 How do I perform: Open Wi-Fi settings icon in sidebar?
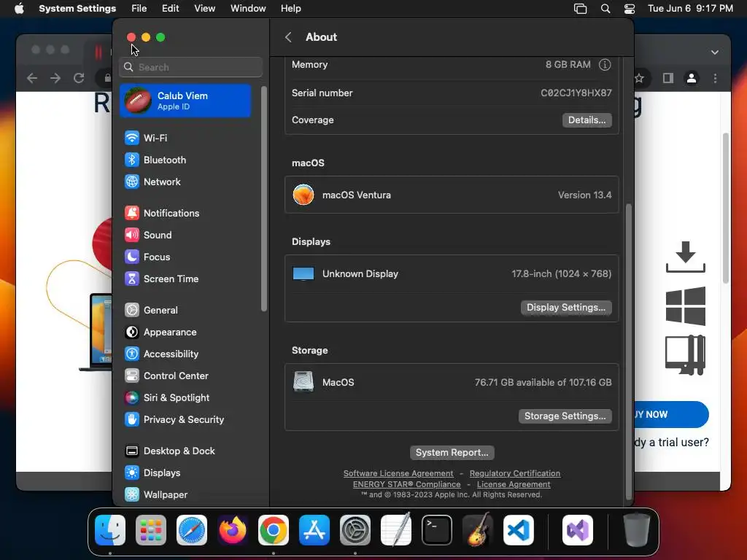[131, 138]
